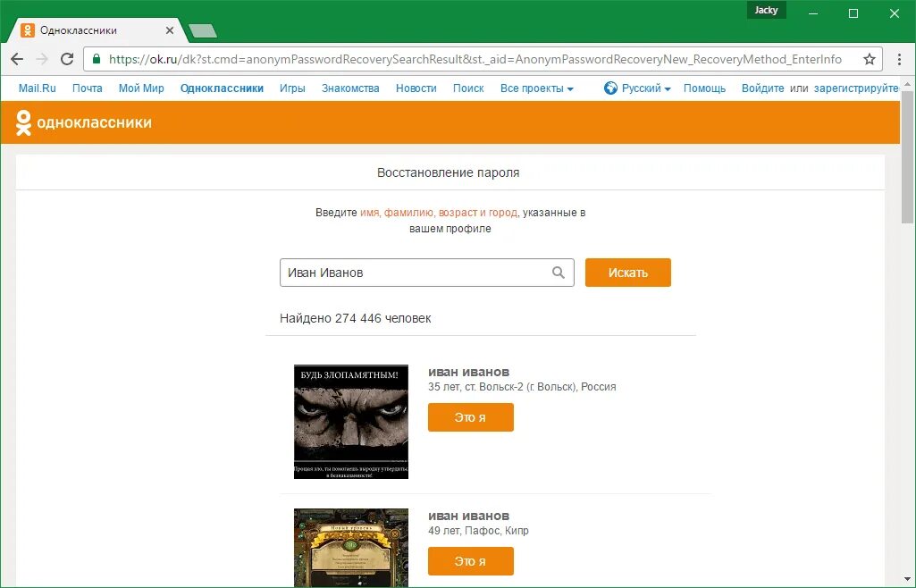Image resolution: width=916 pixels, height=588 pixels.
Task: Click the Одноклассники logo in orange header
Action: (83, 122)
